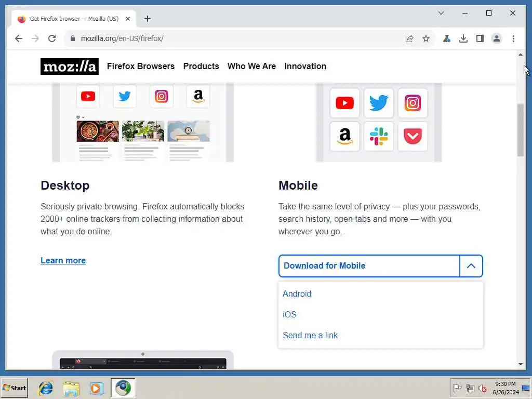Viewport: 532px width, 399px height.
Task: Click the lock site info icon
Action: pyautogui.click(x=72, y=38)
